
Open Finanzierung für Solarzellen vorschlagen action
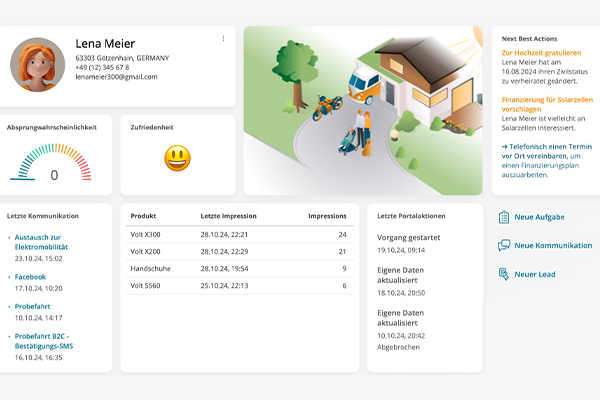click(x=547, y=104)
